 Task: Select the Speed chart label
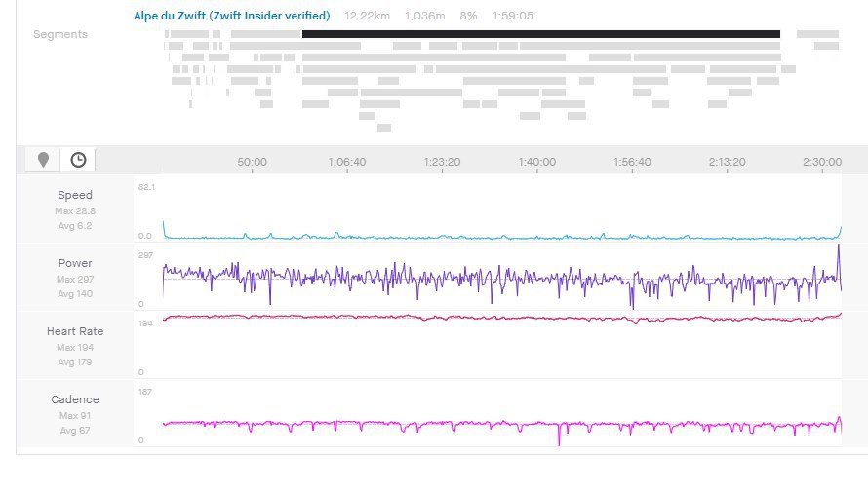pyautogui.click(x=75, y=195)
